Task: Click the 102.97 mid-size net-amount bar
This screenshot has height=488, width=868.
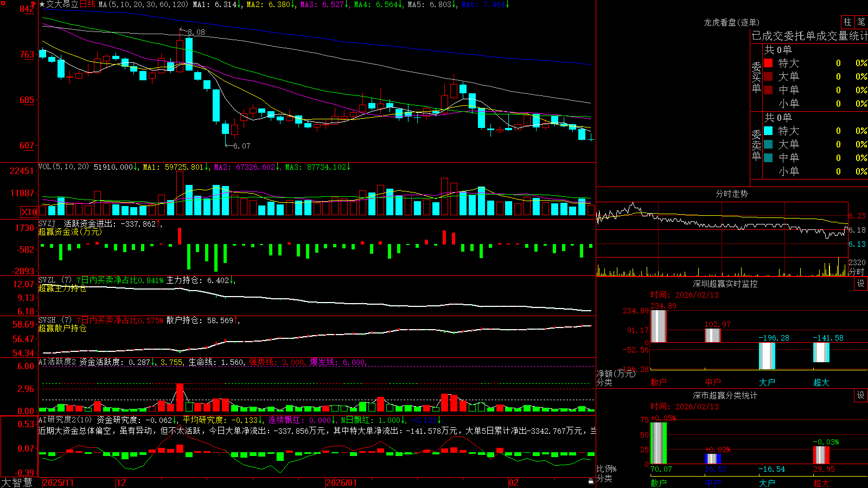Action: click(x=713, y=335)
